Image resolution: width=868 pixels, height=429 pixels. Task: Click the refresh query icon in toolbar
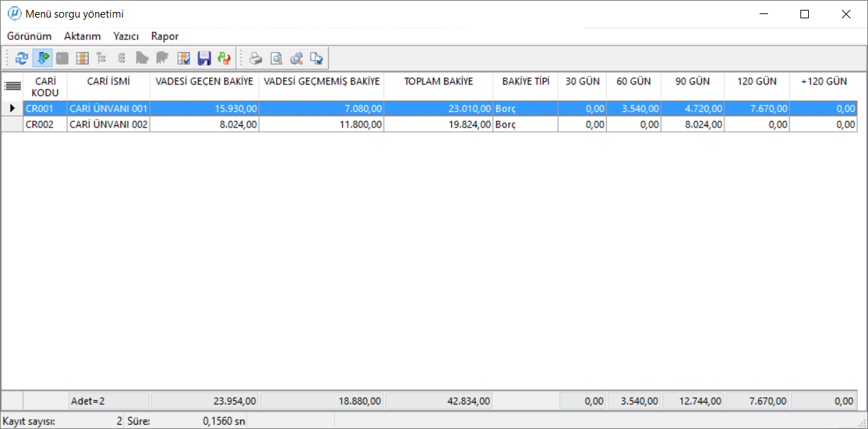pyautogui.click(x=22, y=58)
